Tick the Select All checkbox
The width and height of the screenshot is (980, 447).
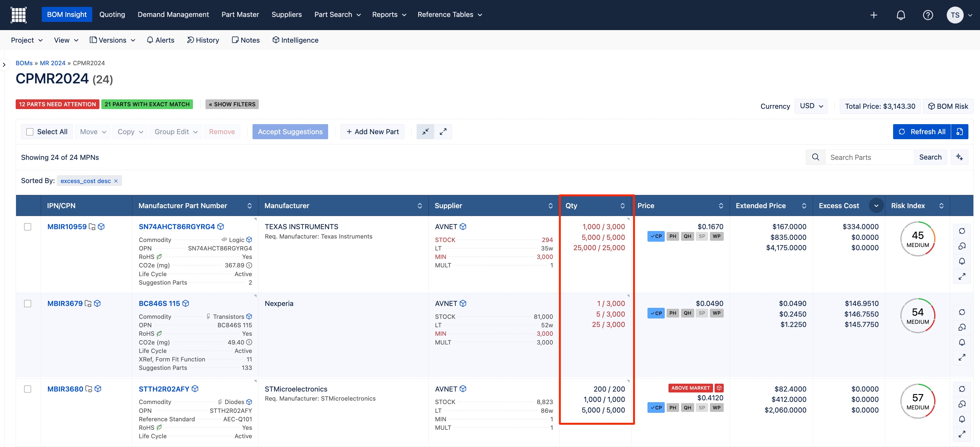[x=30, y=132]
